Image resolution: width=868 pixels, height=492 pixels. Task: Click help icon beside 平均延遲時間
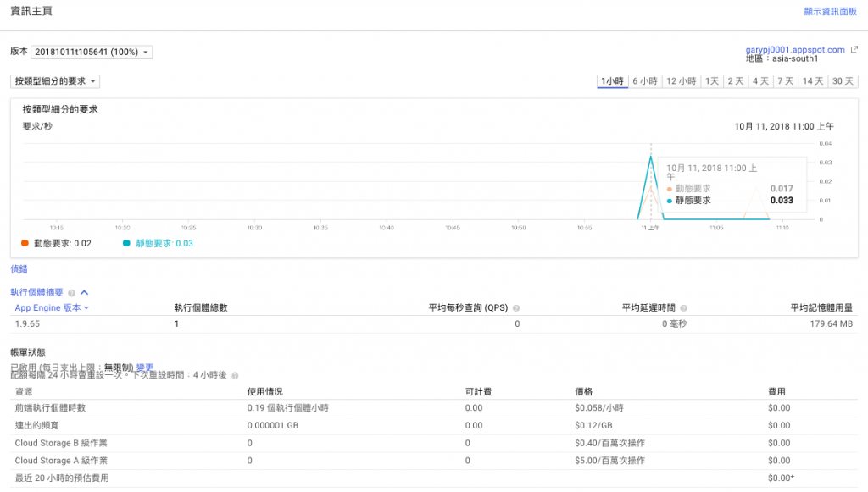[683, 308]
